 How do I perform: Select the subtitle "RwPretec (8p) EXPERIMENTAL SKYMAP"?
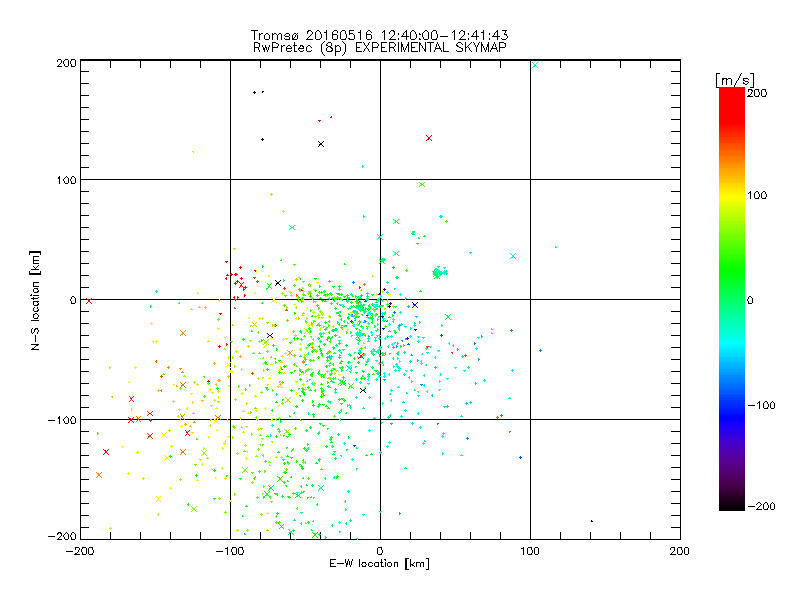[380, 48]
